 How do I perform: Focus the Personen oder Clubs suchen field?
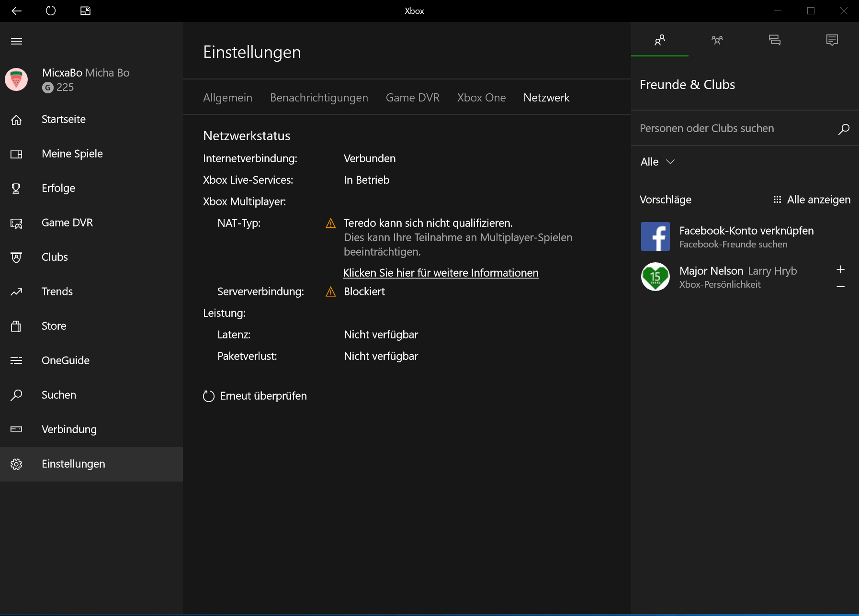(x=745, y=128)
